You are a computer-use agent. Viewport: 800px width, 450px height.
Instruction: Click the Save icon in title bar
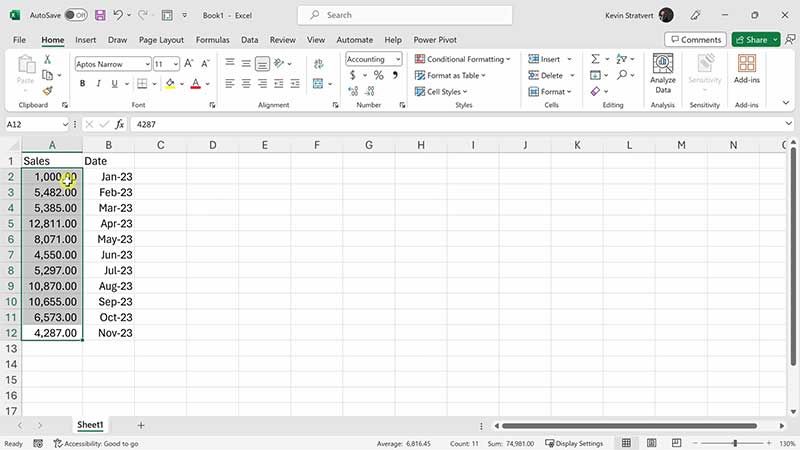click(x=100, y=15)
